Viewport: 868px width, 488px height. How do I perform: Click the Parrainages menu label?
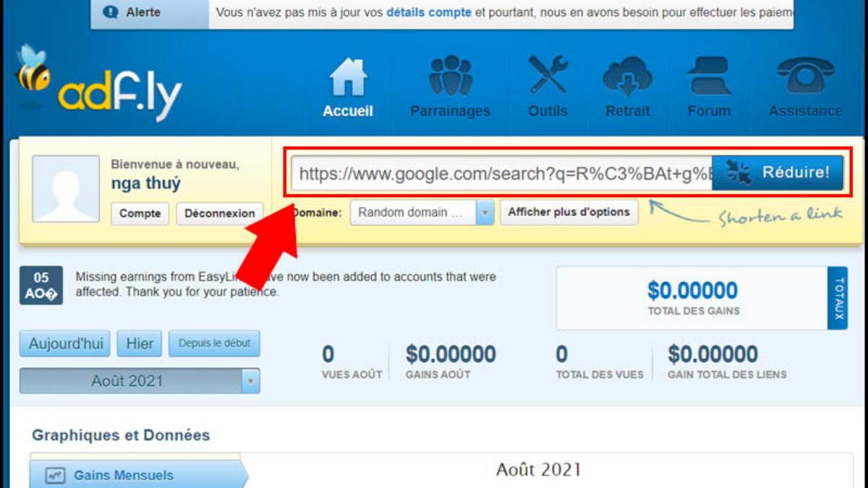(450, 111)
